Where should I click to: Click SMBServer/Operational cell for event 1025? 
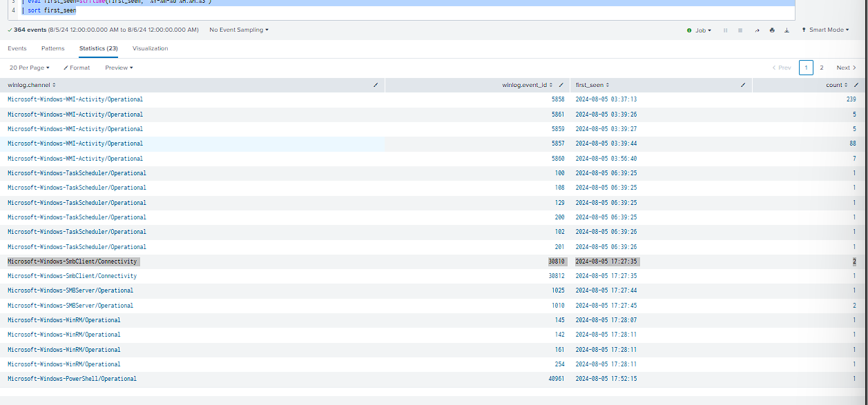70,290
